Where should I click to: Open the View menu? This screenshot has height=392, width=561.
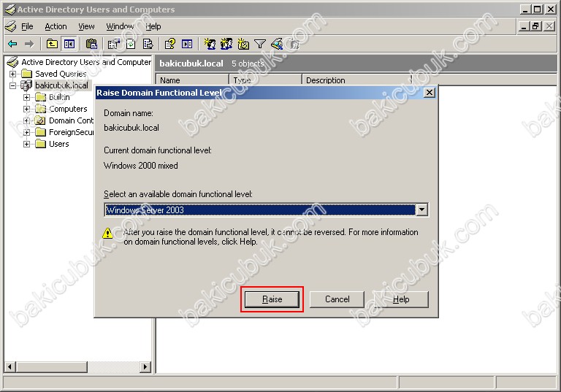86,26
